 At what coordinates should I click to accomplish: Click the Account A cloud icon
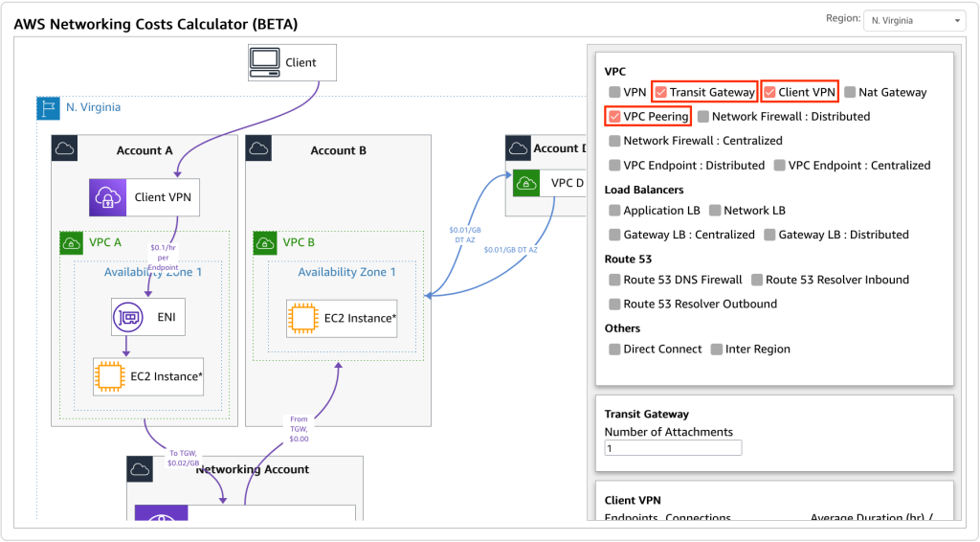[x=64, y=148]
